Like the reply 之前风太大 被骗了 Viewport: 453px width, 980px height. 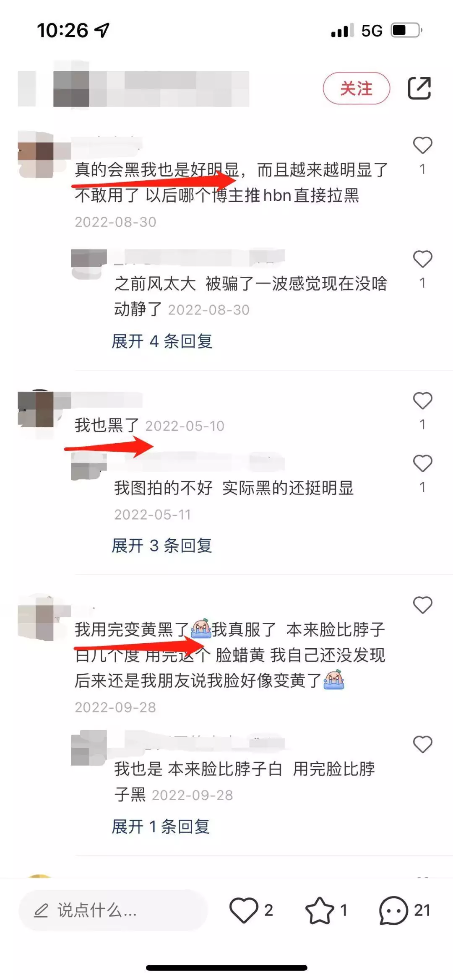point(422,259)
